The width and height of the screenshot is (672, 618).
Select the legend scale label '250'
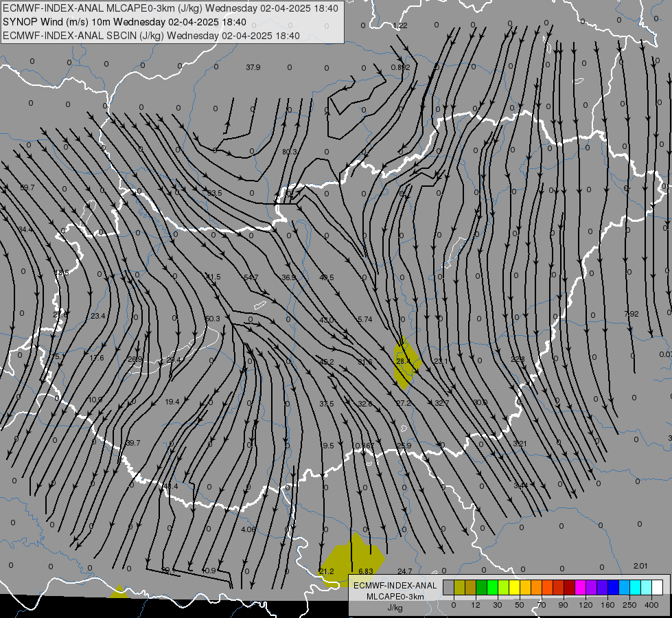(629, 605)
